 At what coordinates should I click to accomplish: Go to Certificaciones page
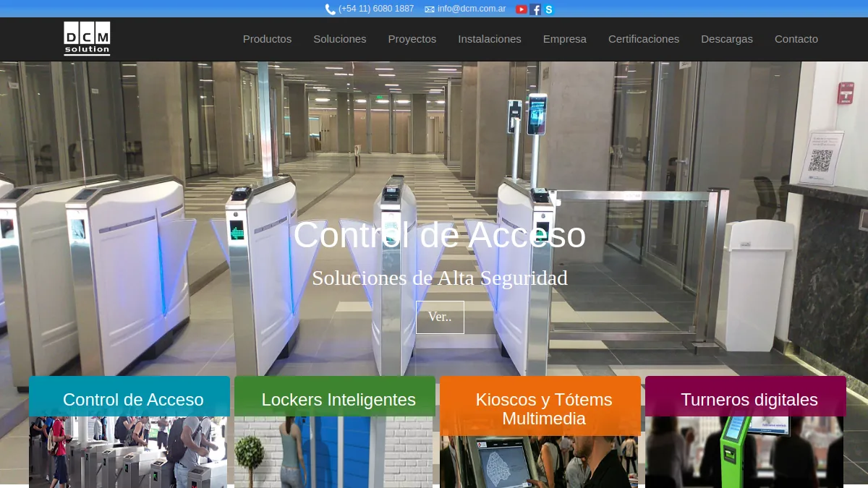pyautogui.click(x=644, y=39)
